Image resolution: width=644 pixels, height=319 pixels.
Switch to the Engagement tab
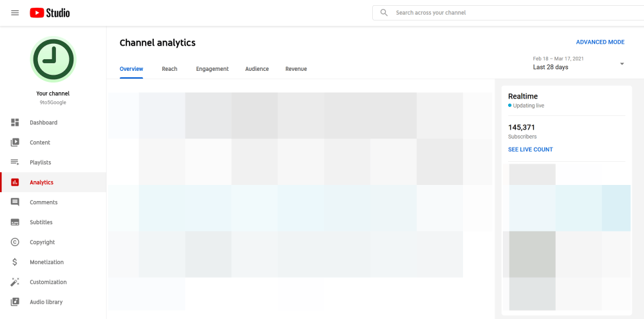(213, 69)
